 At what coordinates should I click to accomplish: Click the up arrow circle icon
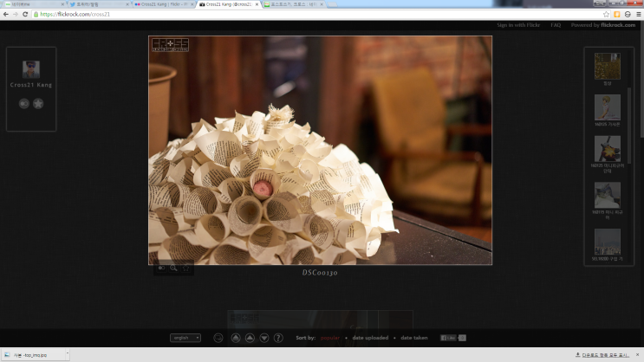pyautogui.click(x=250, y=338)
